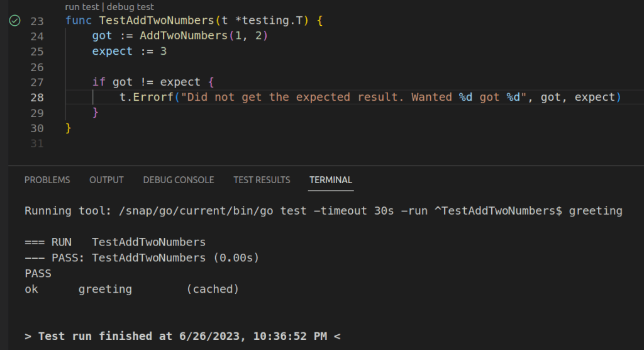The width and height of the screenshot is (644, 350).
Task: Activate the TERMINAL tab
Action: [x=331, y=180]
